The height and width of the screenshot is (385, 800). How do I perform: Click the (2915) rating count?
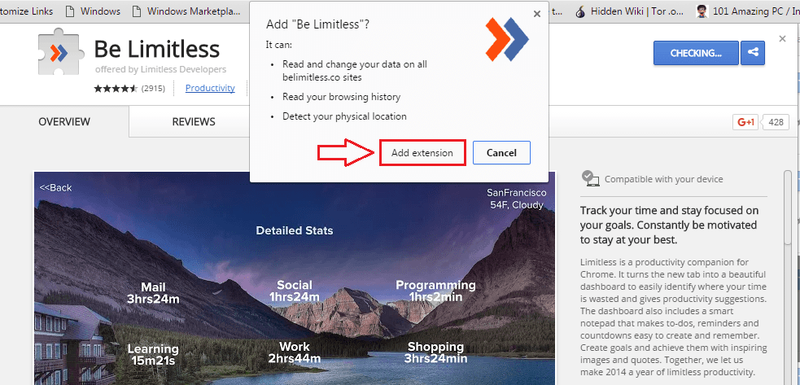(153, 88)
